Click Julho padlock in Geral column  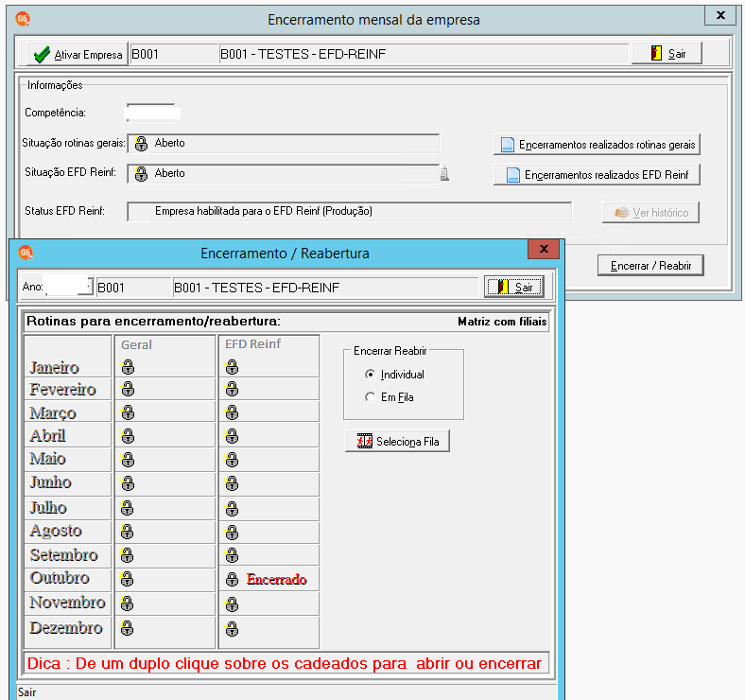127,508
